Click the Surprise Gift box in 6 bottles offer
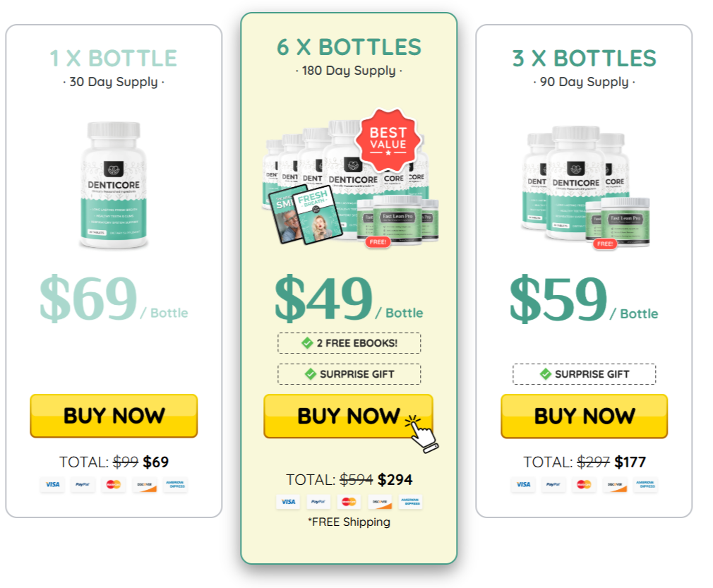The width and height of the screenshot is (713, 588). coord(349,374)
